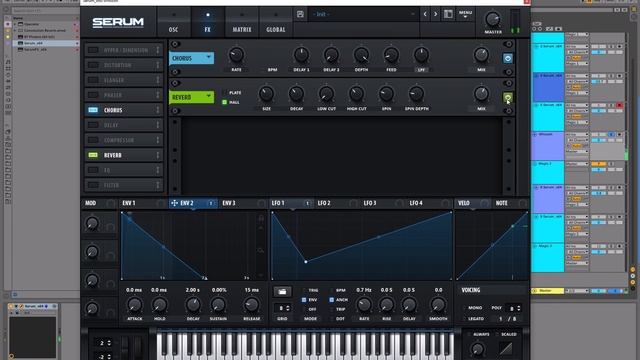
Task: Adjust the lower pitch bend range stepper
Action: click(109, 356)
